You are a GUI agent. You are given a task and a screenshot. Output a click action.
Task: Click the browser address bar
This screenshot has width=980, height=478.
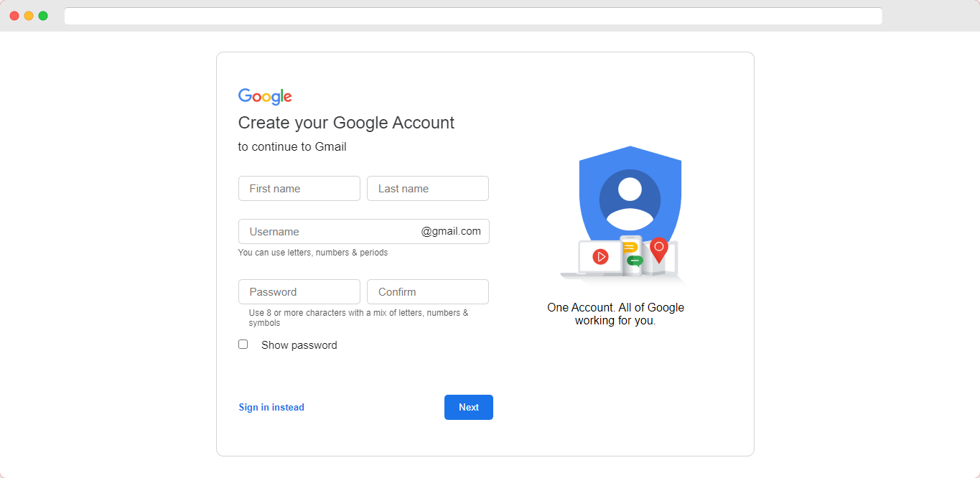(473, 16)
